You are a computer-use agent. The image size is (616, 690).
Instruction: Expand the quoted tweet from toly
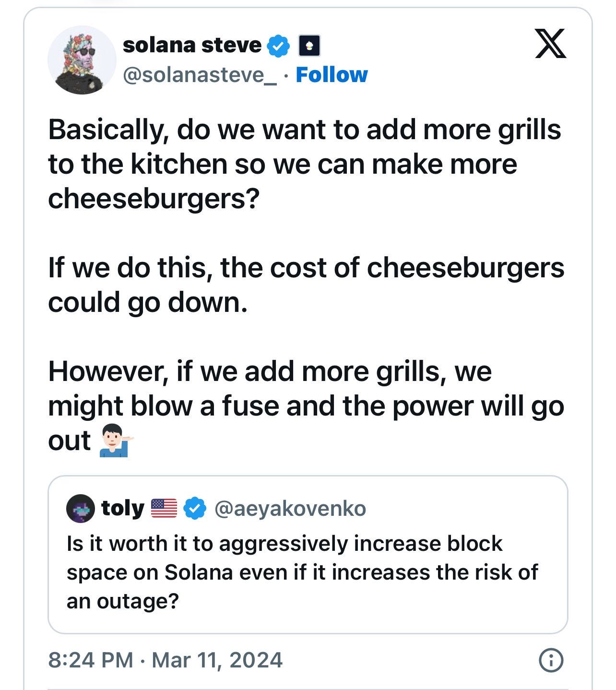pyautogui.click(x=307, y=557)
